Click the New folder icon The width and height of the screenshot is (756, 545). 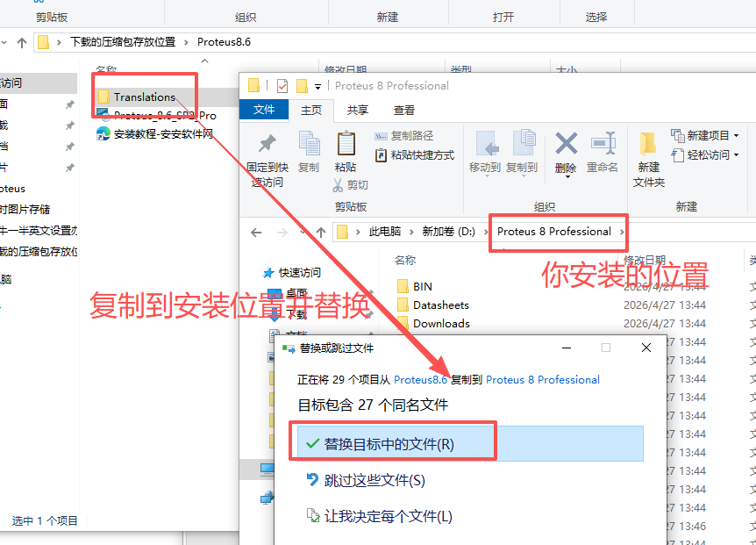(648, 144)
